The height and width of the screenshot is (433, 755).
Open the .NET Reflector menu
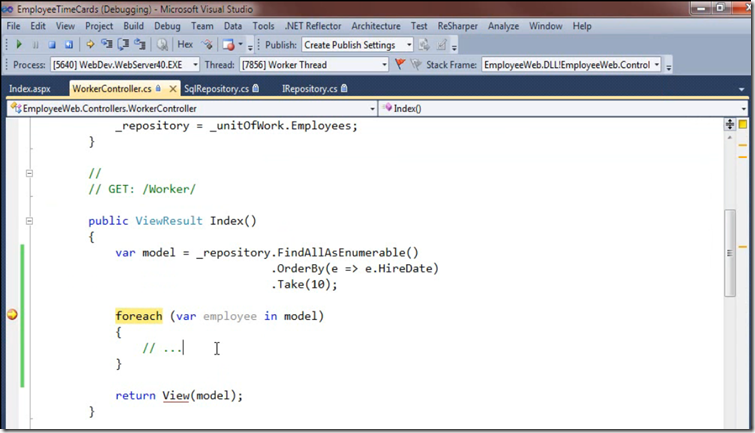tap(312, 26)
